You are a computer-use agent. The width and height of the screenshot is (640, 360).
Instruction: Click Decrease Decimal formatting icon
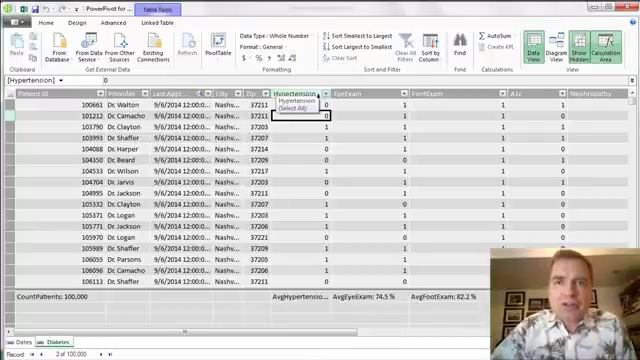[x=292, y=58]
